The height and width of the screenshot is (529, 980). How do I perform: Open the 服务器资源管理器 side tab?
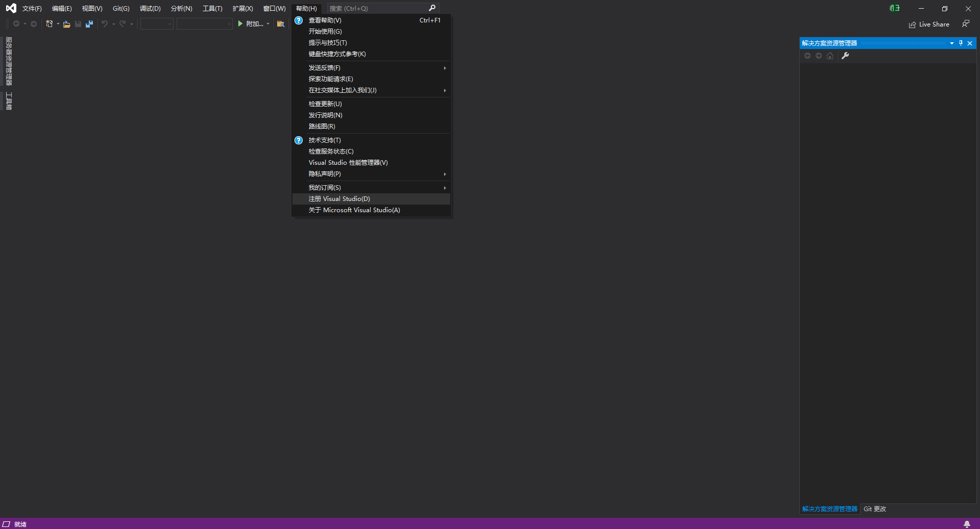9,61
